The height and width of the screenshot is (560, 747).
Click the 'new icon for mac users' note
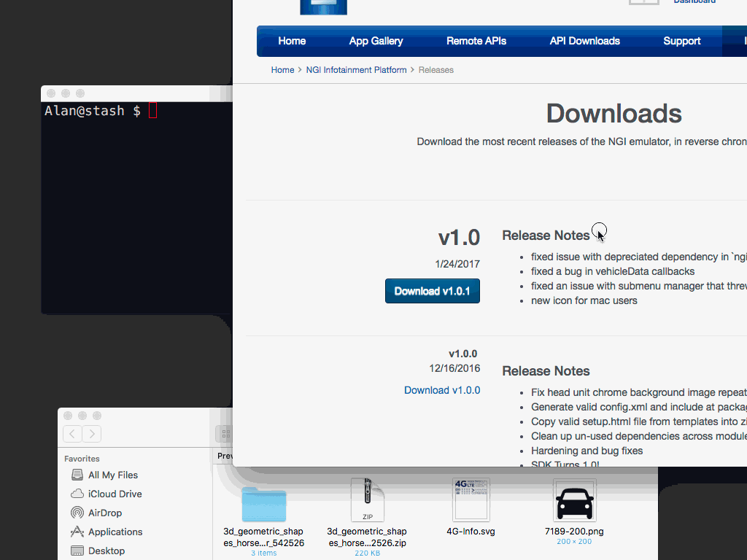[x=584, y=300]
